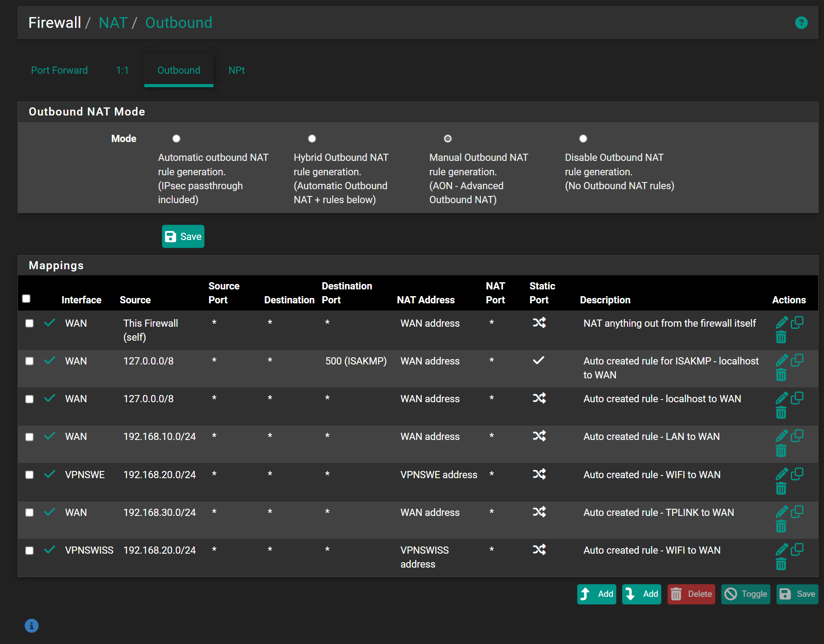The height and width of the screenshot is (644, 824).
Task: Delete the VPNSWISS WIFI to WAN mapping
Action: point(781,564)
